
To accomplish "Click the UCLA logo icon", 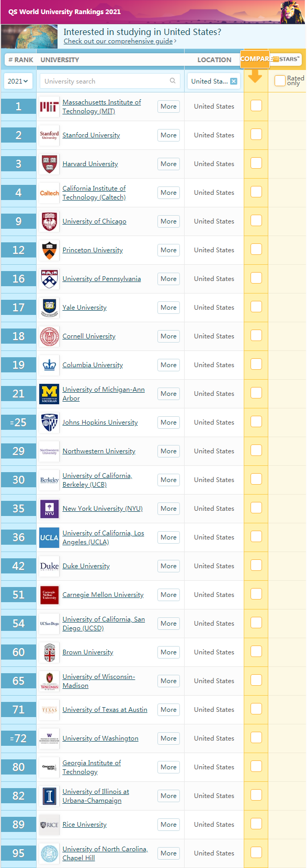I will (x=49, y=537).
